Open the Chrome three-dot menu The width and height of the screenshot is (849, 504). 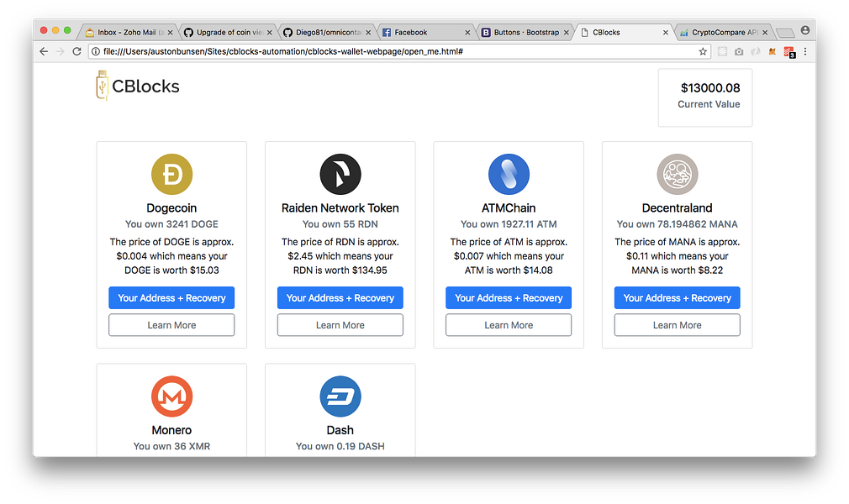point(805,51)
